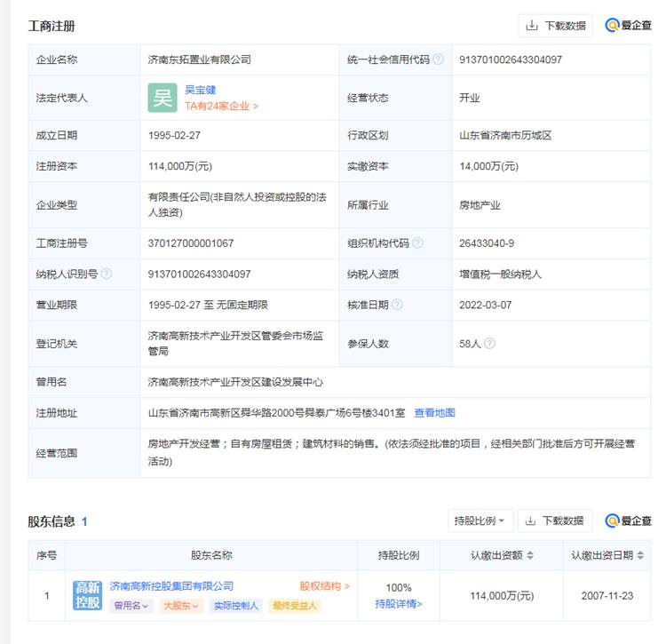
Task: Click 开业 business status value
Action: (470, 98)
